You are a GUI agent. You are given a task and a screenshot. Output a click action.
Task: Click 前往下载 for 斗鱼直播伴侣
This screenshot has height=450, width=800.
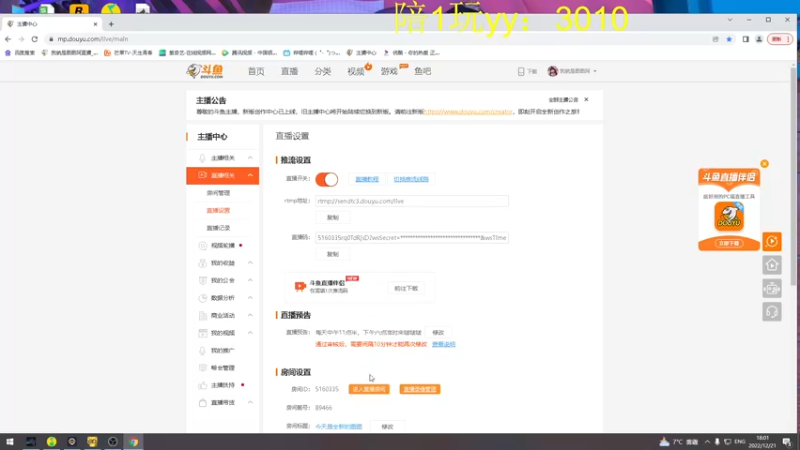tap(406, 288)
